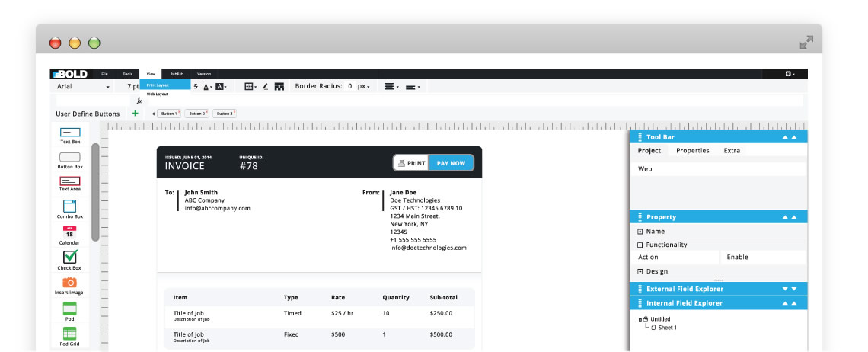This screenshot has height=352, width=868.
Task: Click the border color pencil icon
Action: coord(265,86)
